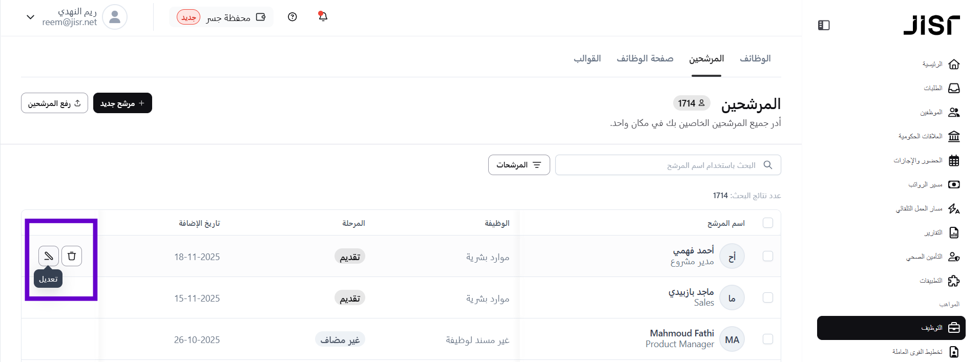Viewport: 980px width, 362px height.
Task: Open the المرشحات filters dropdown
Action: click(x=519, y=165)
